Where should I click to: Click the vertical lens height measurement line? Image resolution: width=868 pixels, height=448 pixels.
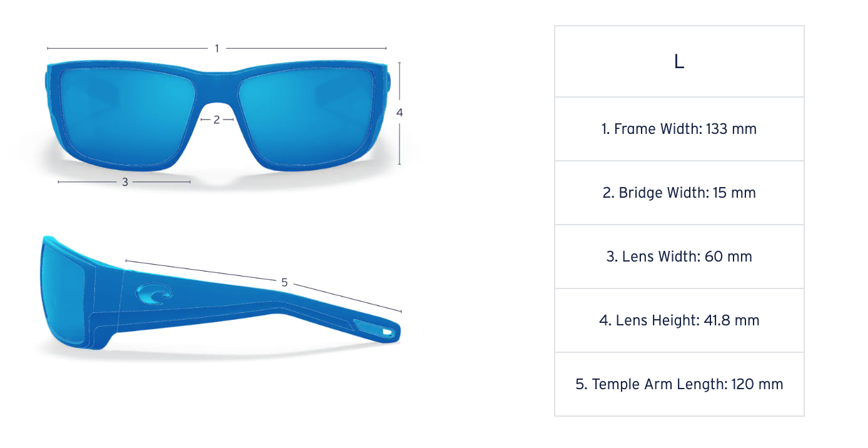click(x=400, y=113)
